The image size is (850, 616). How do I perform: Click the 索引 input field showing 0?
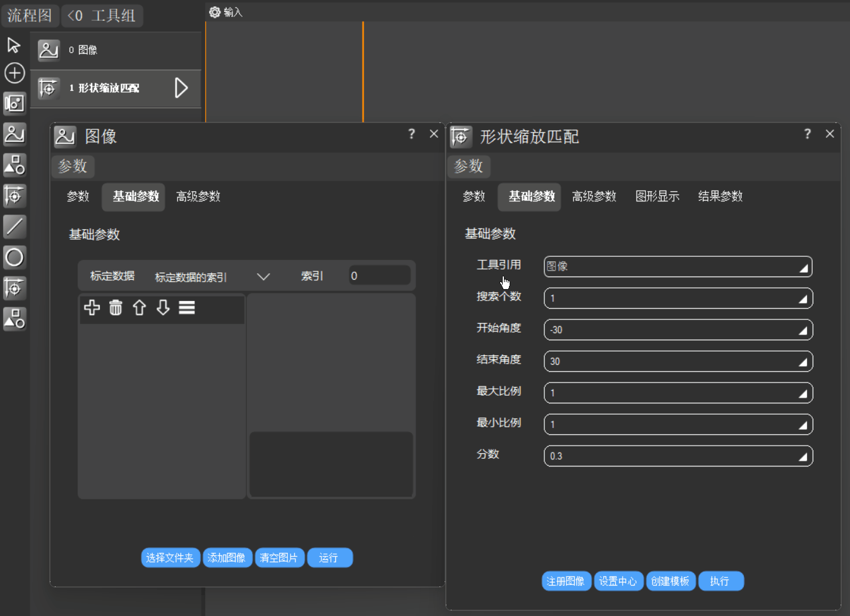(380, 276)
